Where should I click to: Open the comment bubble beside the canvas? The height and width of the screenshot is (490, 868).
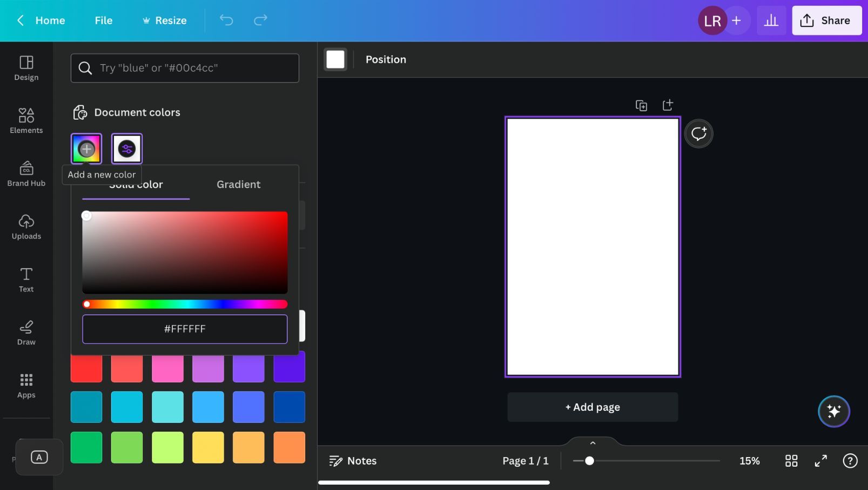698,133
